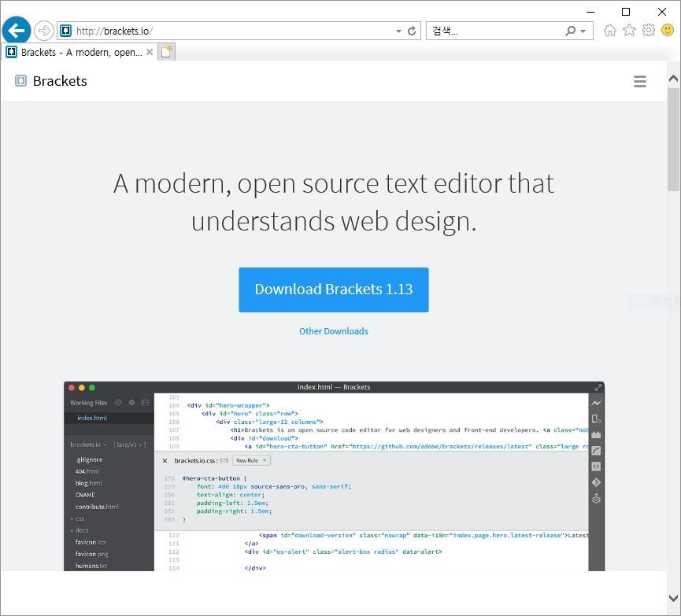Expand the address bar history dropdown
The width and height of the screenshot is (681, 616).
(398, 31)
